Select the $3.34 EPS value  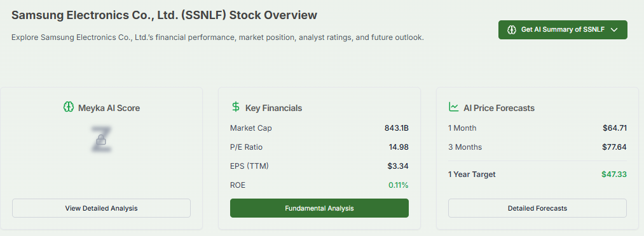398,166
